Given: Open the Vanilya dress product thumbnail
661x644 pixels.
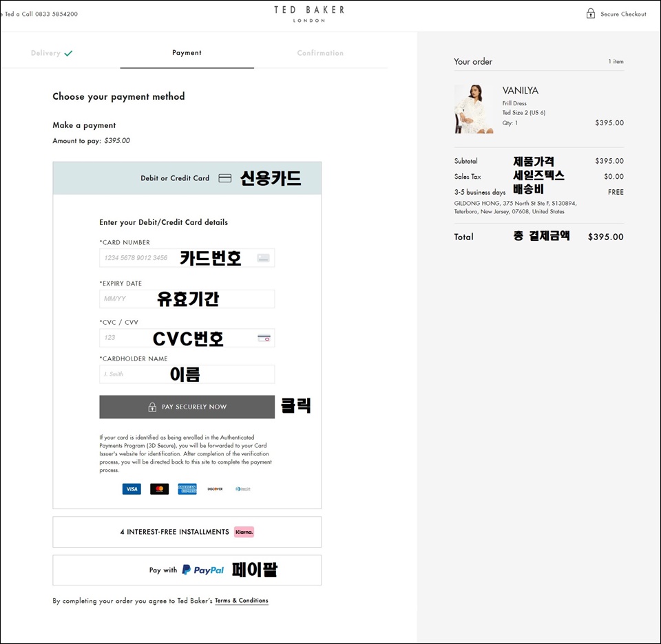Looking at the screenshot, I should point(474,109).
